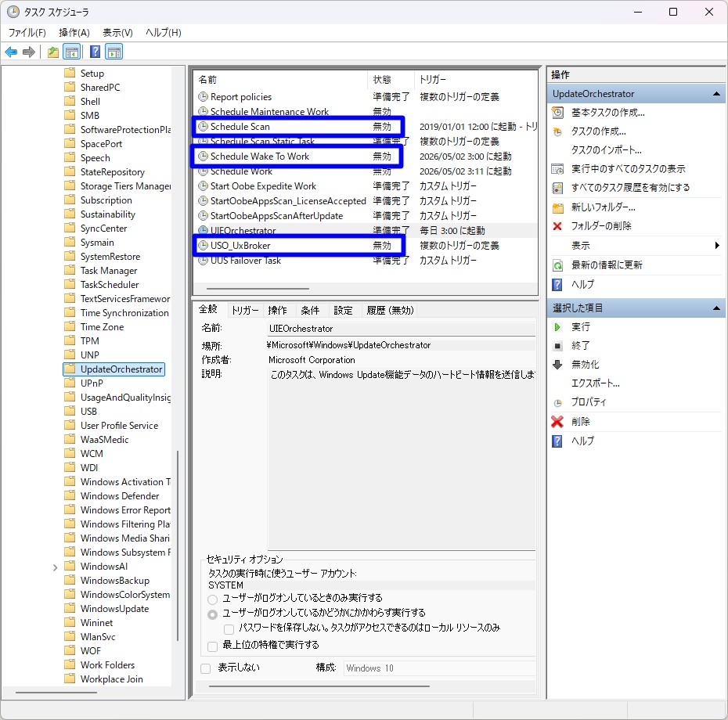Viewport: 728px width, 720px height.
Task: Click 最新の情報に更新 action
Action: point(607,265)
